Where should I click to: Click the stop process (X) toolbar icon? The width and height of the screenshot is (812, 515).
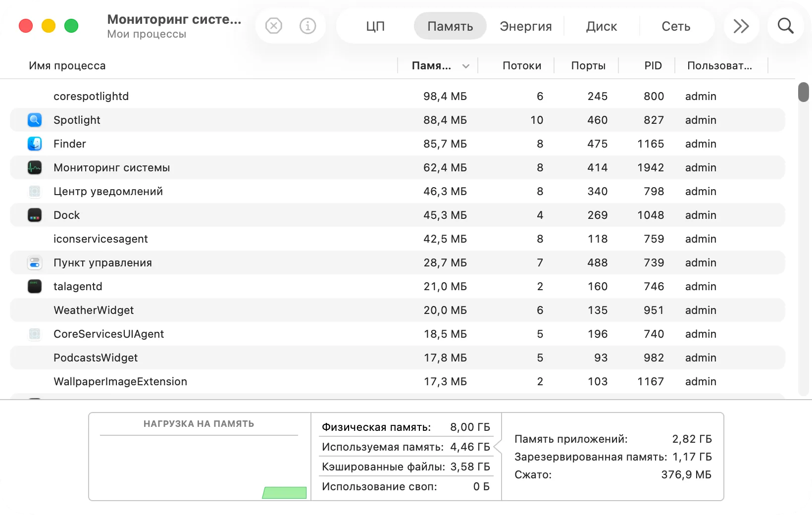pyautogui.click(x=273, y=26)
